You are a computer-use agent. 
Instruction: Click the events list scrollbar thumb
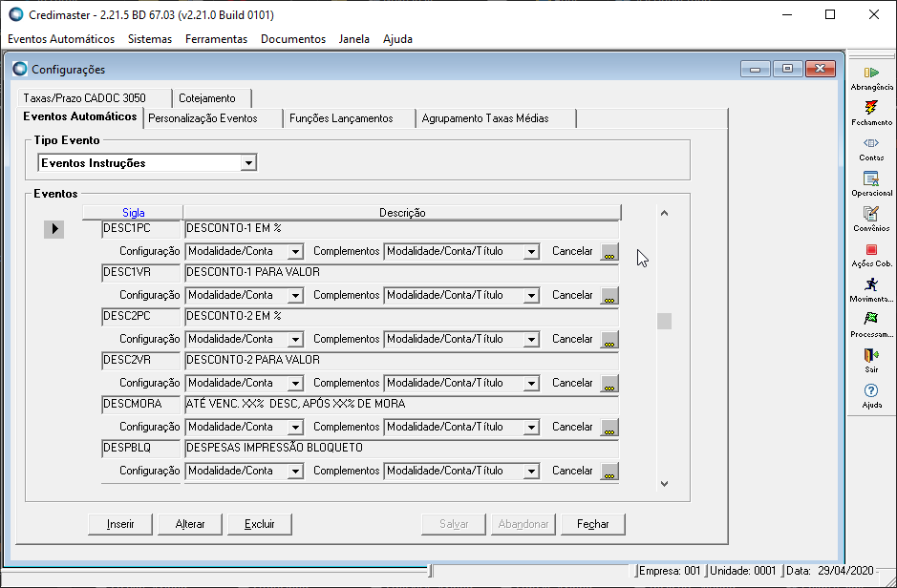(664, 321)
